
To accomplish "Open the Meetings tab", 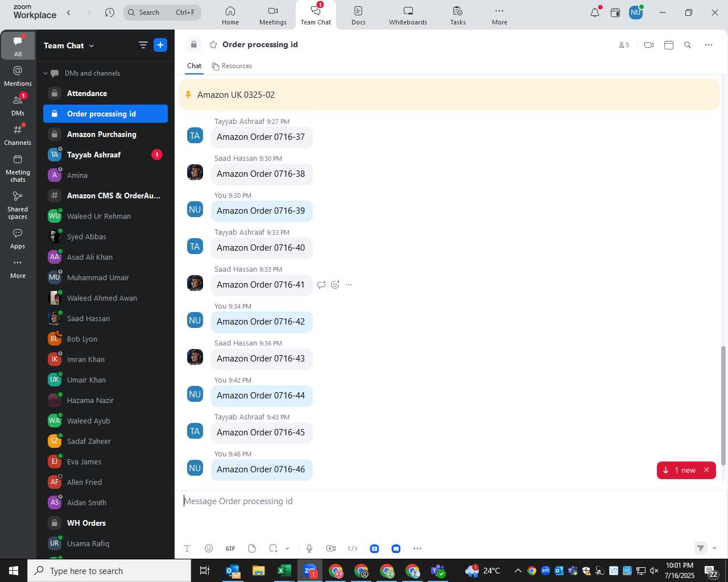I will [273, 15].
